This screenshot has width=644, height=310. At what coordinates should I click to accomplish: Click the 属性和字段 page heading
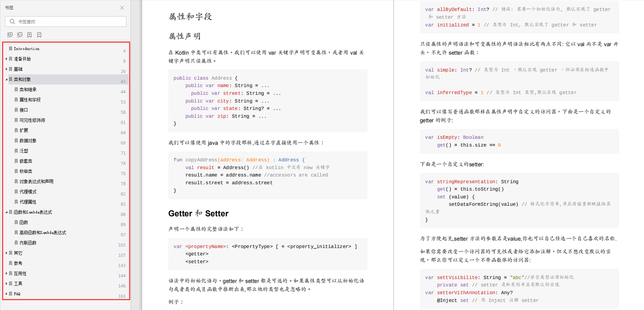coord(190,17)
